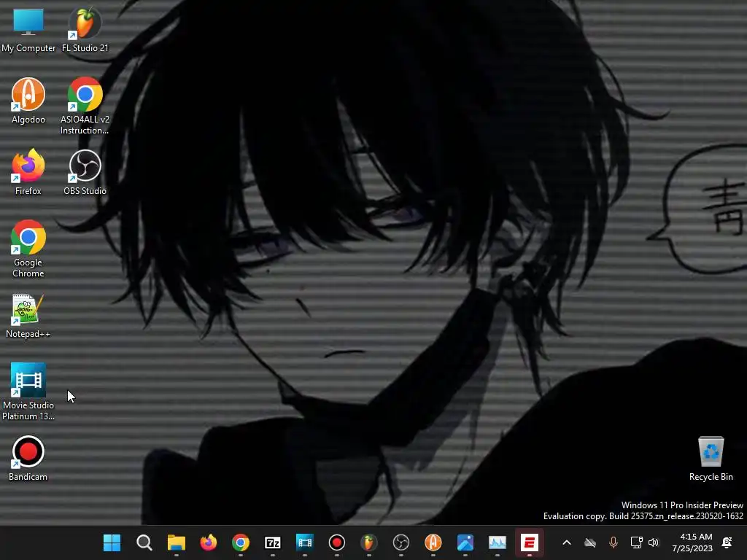Open network settings tray icon
The image size is (747, 560).
point(636,542)
